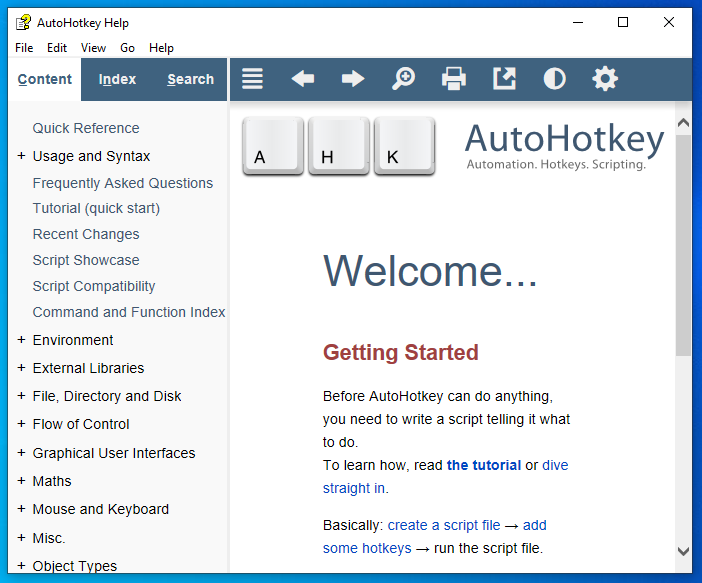702x583 pixels.
Task: Click the Getting Started heading
Action: pyautogui.click(x=401, y=353)
